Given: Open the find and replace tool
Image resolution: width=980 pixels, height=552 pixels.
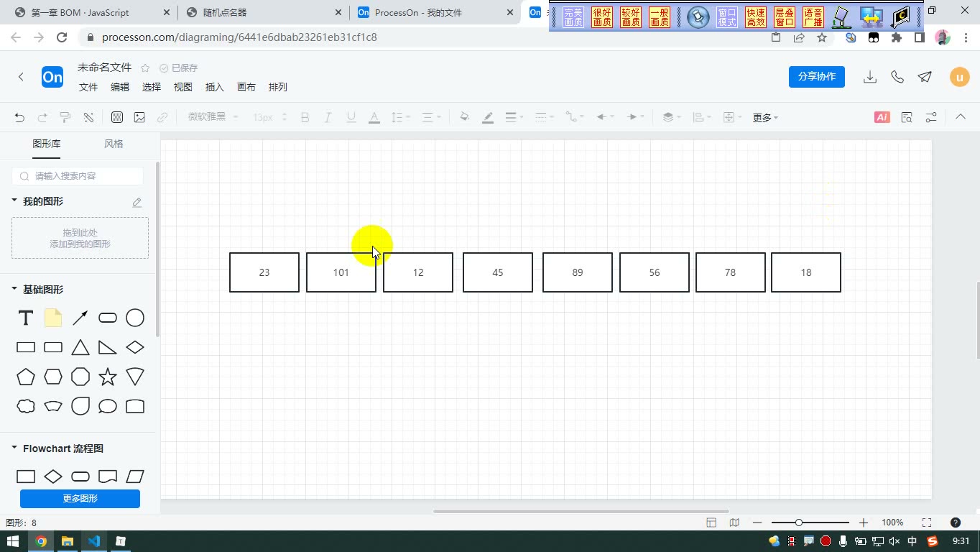Looking at the screenshot, I should [907, 117].
